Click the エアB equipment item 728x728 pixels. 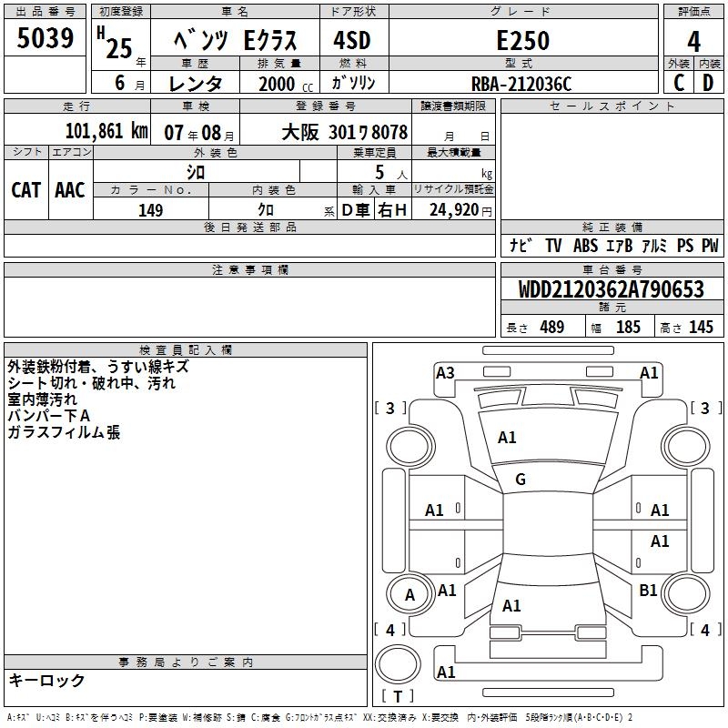619,246
